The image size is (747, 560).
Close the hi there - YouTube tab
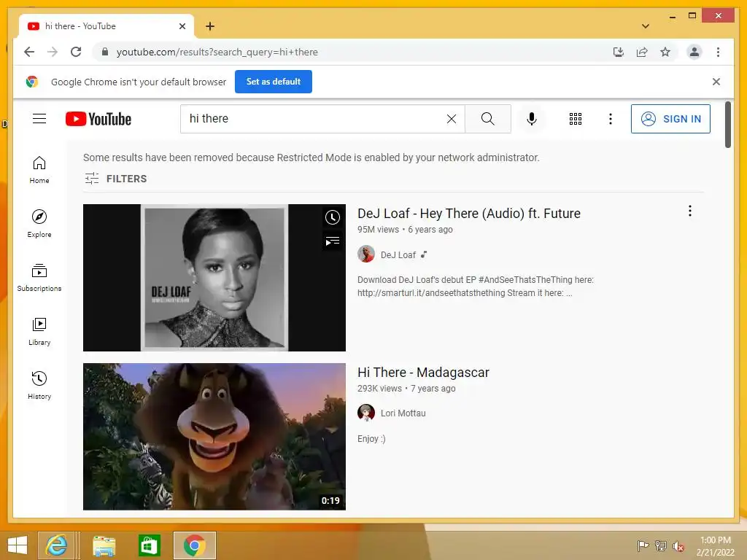(x=182, y=26)
